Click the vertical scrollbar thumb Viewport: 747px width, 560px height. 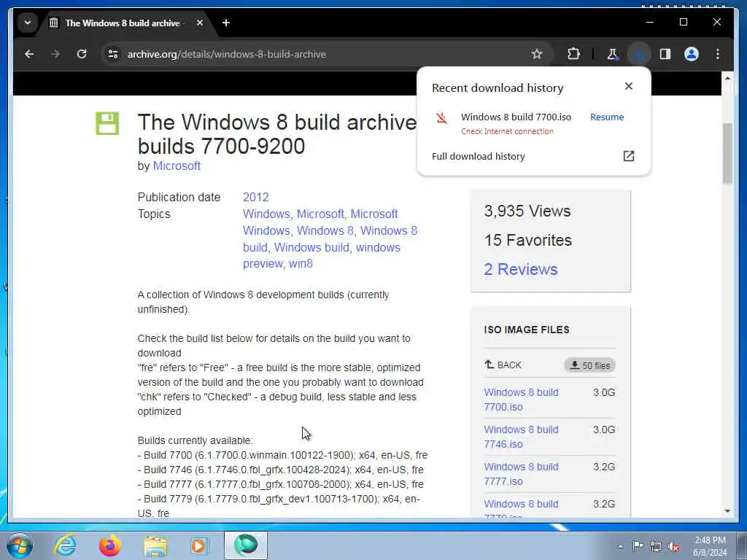point(727,153)
